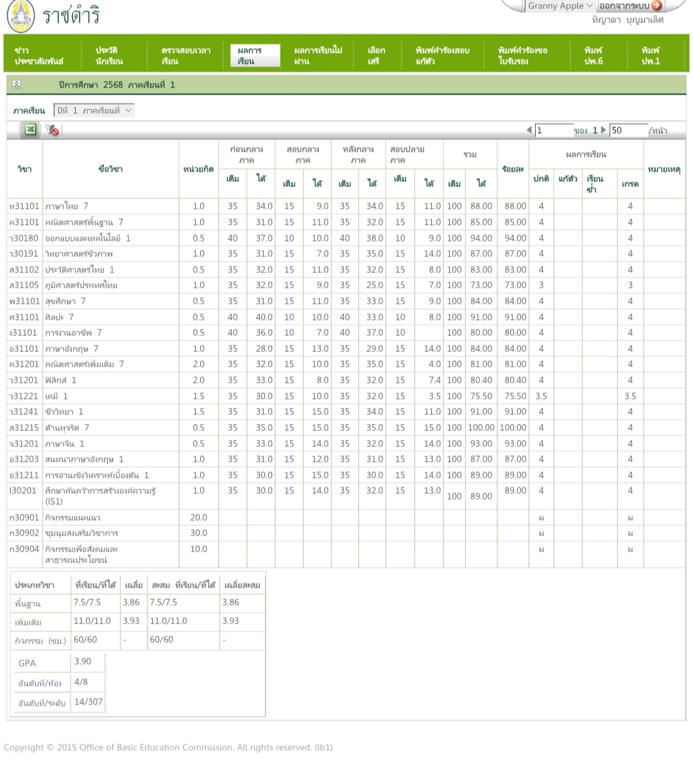Open ข่าวประชาสัมพันธ์ menu

tap(39, 56)
